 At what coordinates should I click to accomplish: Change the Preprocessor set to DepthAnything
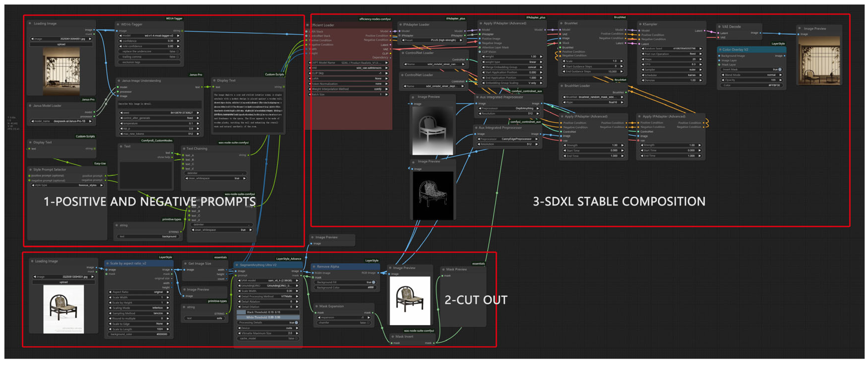(x=509, y=109)
